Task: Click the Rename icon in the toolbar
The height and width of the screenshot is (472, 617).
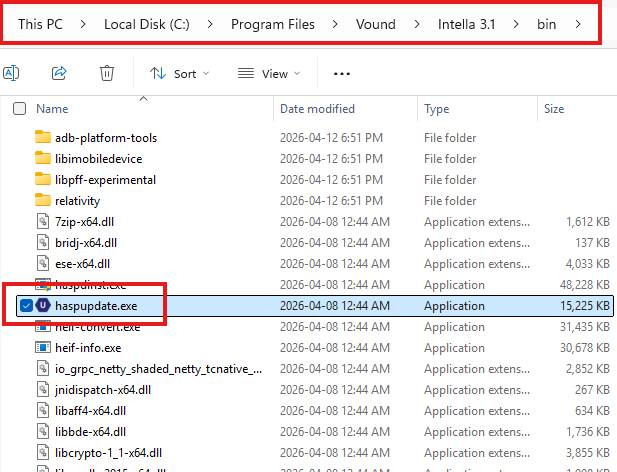Action: click(13, 73)
